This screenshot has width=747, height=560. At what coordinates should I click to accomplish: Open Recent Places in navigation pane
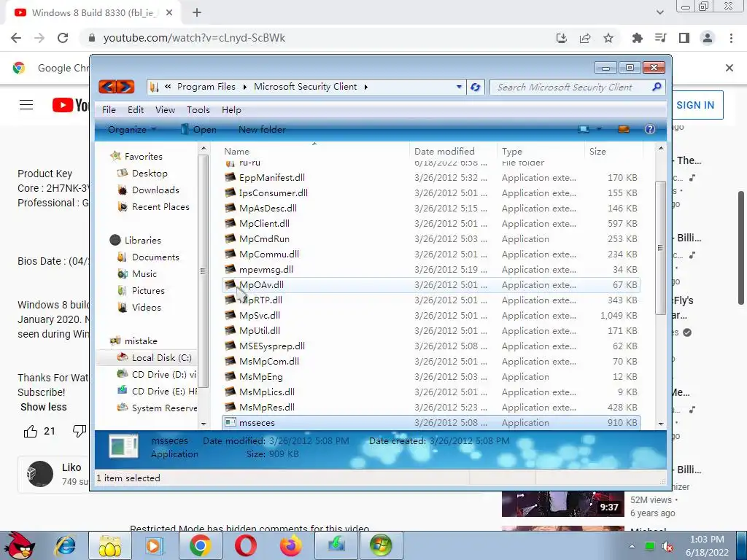coord(160,206)
